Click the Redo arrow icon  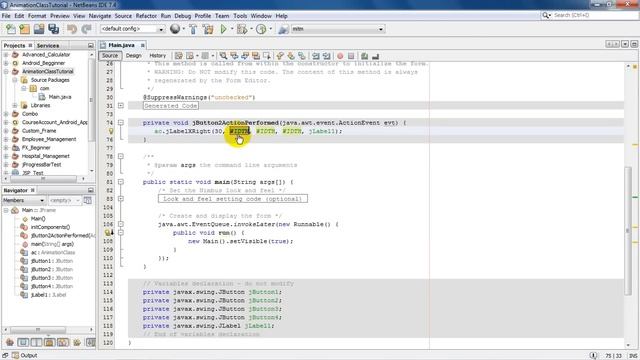[x=86, y=29]
